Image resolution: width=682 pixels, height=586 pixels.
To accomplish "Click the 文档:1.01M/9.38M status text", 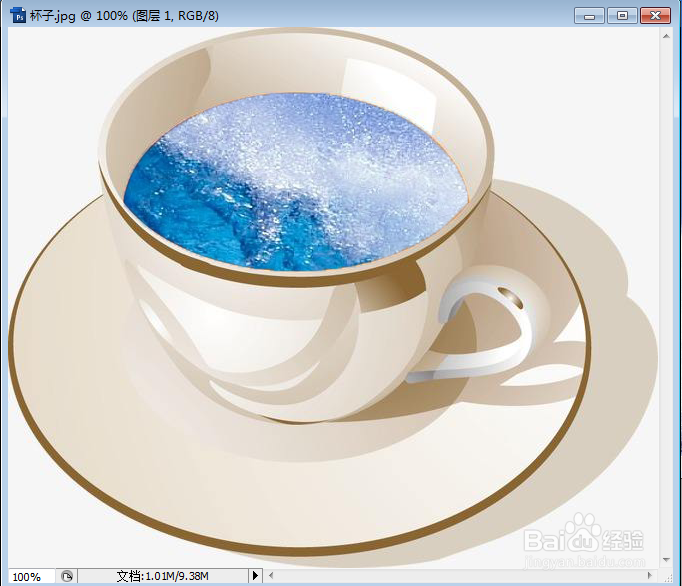I will [163, 576].
